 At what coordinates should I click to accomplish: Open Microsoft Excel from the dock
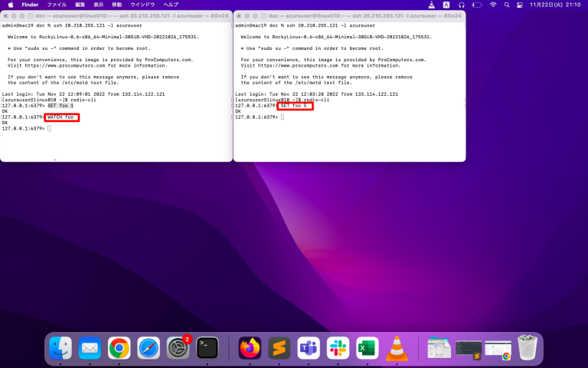[367, 349]
